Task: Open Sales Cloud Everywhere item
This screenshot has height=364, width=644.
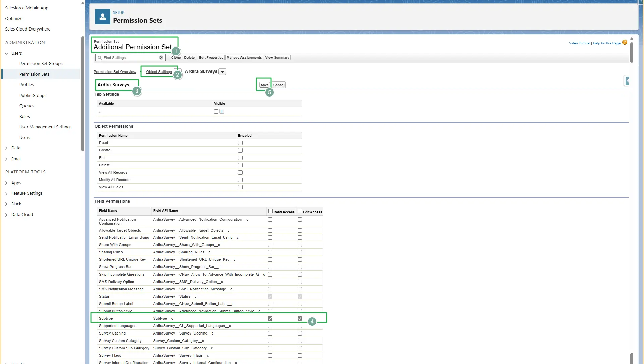Action: coord(28,29)
